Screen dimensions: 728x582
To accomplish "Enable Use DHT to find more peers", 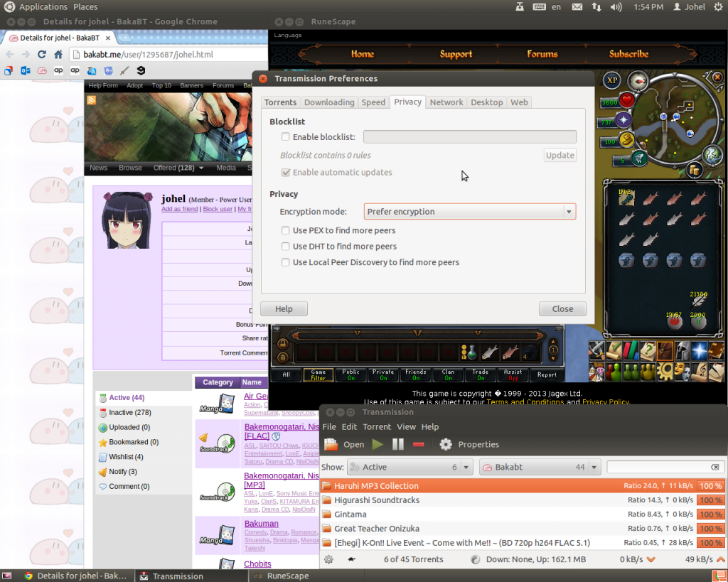I will click(285, 247).
